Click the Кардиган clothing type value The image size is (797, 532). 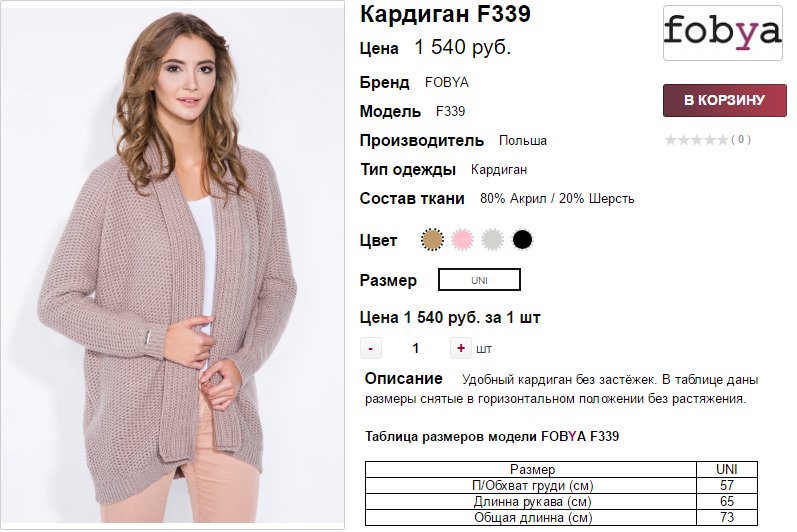[x=499, y=170]
